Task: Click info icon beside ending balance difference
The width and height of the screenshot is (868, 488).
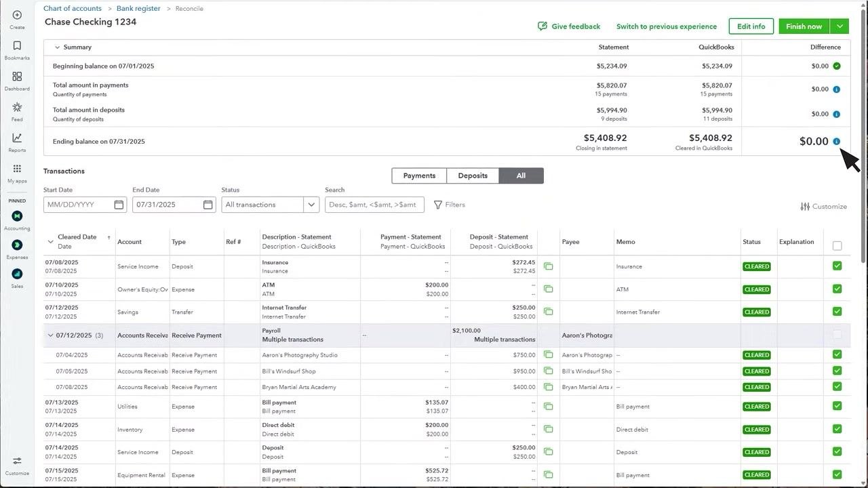Action: (836, 142)
